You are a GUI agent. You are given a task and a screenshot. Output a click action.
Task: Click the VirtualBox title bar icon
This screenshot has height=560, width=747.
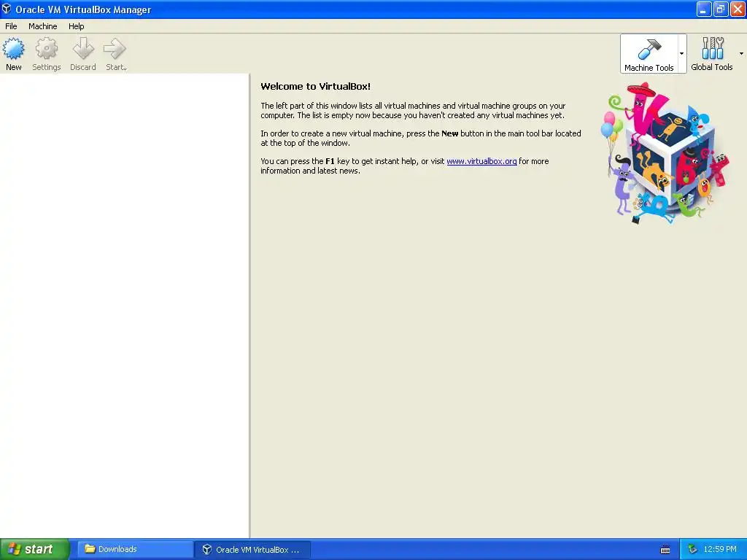pos(7,9)
